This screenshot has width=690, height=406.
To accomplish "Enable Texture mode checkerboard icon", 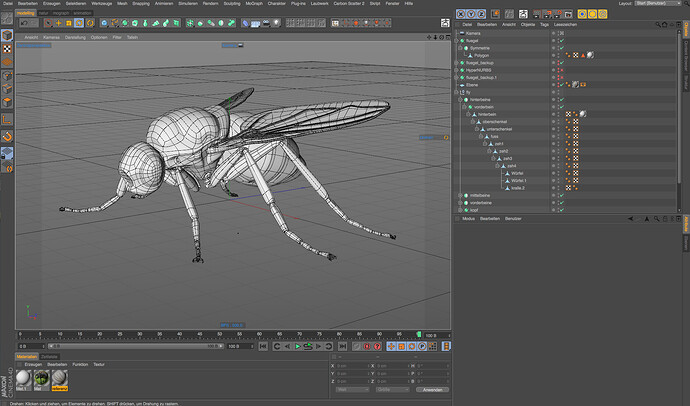I will 7,49.
